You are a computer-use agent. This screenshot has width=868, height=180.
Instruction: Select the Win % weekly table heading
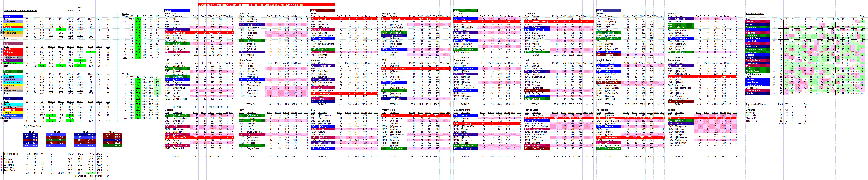(125, 74)
